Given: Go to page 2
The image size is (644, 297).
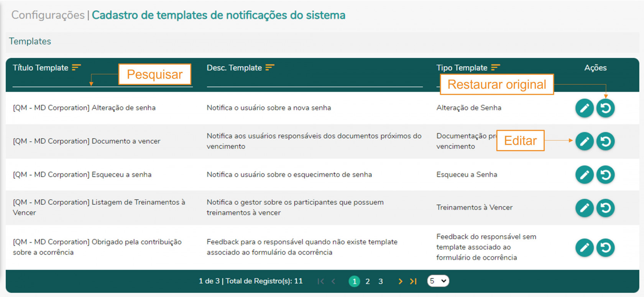Looking at the screenshot, I should pyautogui.click(x=368, y=281).
